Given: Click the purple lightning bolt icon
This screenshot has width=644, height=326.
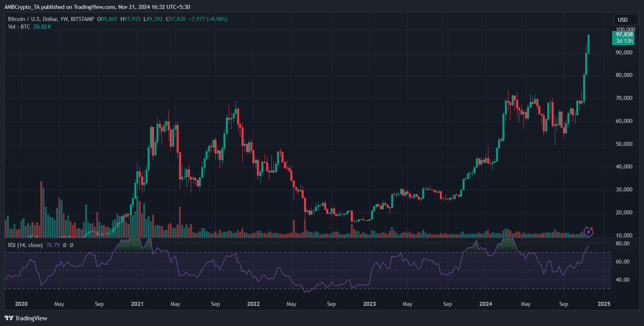Looking at the screenshot, I should tap(589, 232).
